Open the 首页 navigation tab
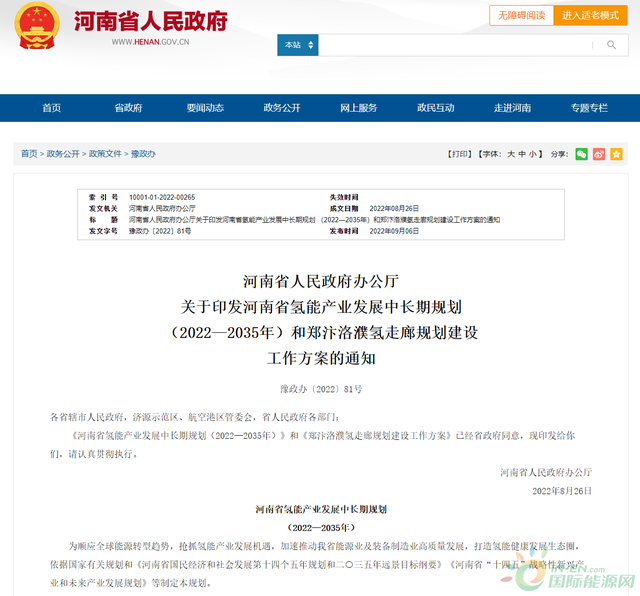Screen dimensions: 640x596 tap(51, 108)
